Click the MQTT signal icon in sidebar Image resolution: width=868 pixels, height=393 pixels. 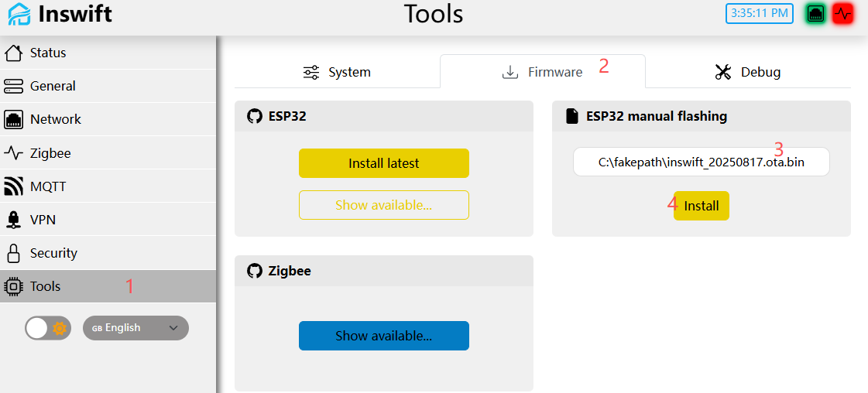click(13, 186)
